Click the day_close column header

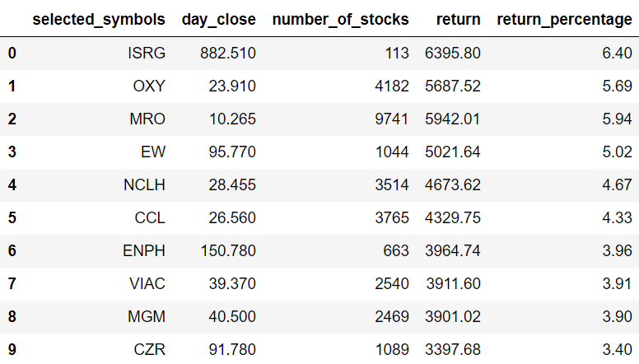(x=219, y=20)
